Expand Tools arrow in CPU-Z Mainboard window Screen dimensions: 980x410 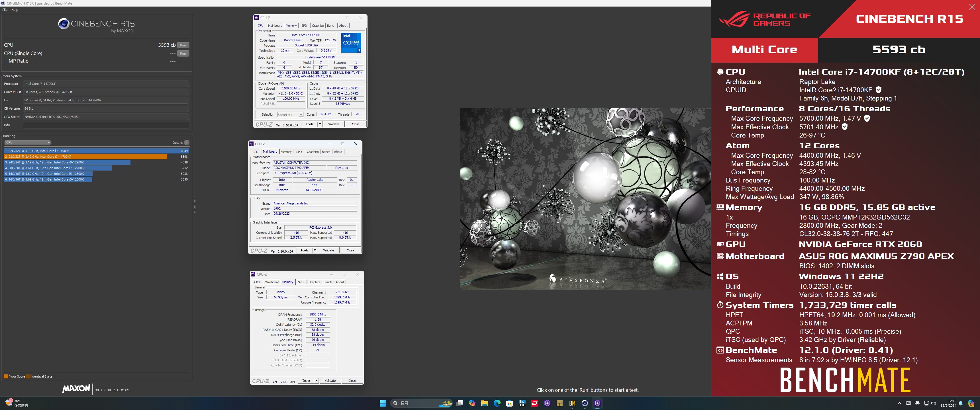(x=315, y=250)
